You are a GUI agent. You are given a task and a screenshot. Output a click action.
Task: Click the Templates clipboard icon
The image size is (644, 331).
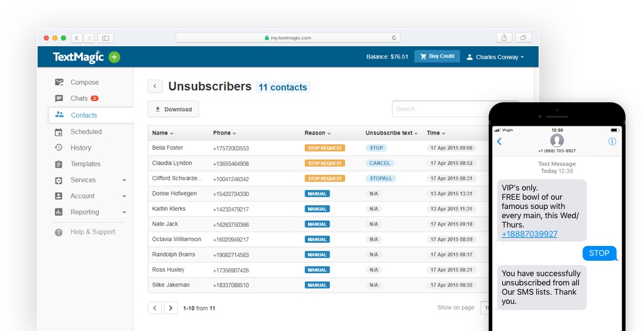pos(59,164)
